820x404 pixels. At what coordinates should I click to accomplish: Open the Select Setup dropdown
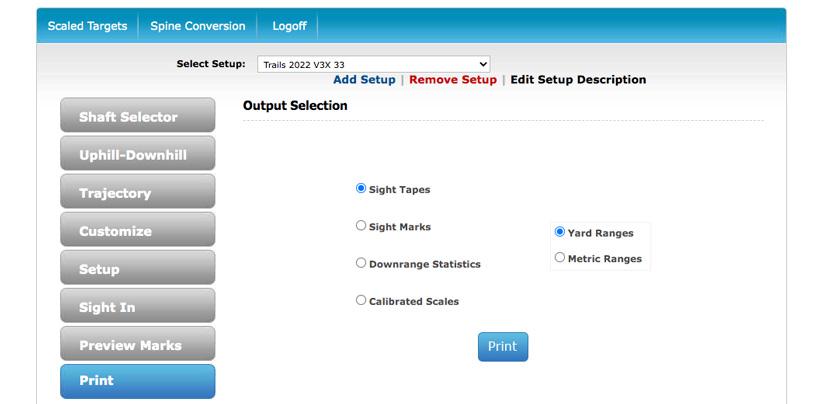pos(374,64)
